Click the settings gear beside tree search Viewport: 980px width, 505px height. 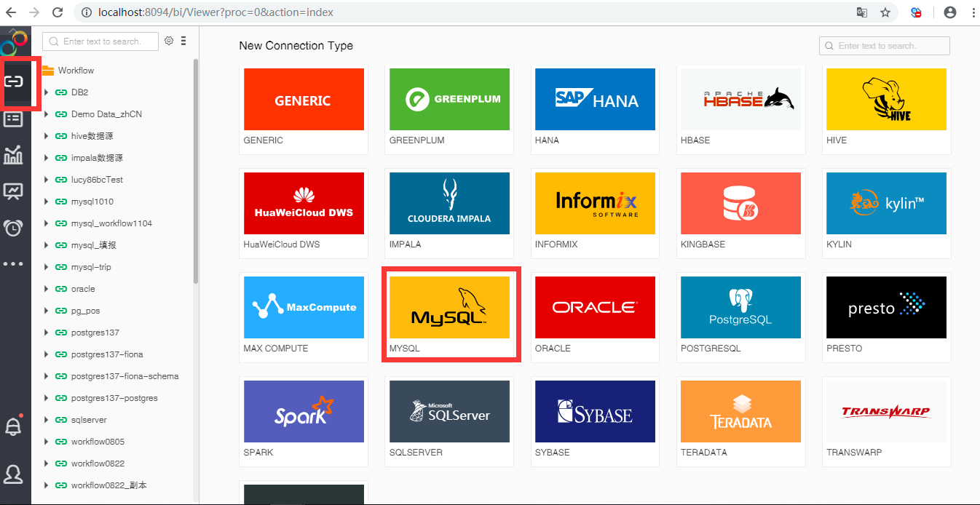click(169, 41)
